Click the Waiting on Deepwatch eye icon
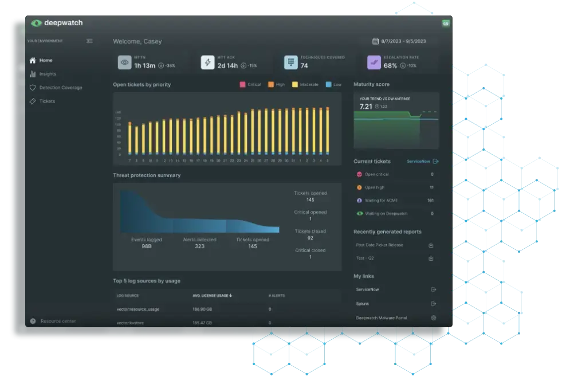This screenshot has height=392, width=566. (360, 214)
